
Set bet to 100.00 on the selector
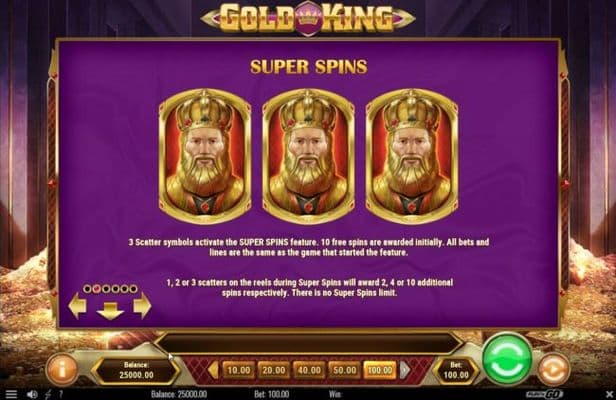tap(380, 370)
